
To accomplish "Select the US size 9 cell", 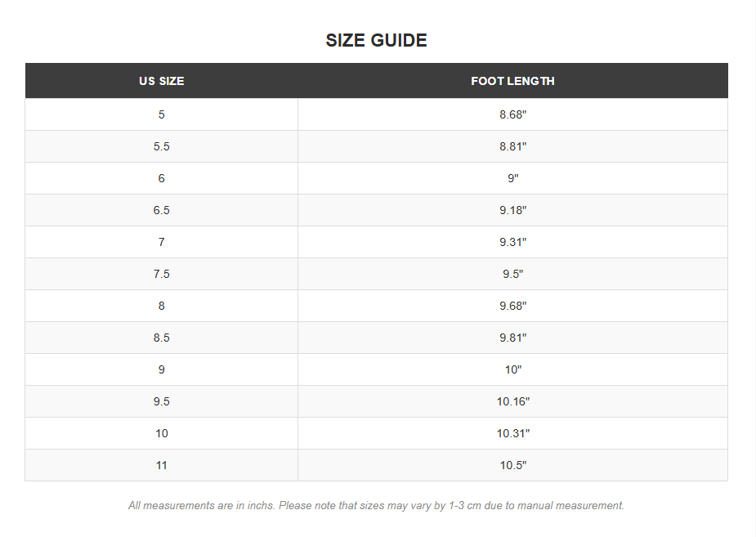I will click(x=161, y=369).
